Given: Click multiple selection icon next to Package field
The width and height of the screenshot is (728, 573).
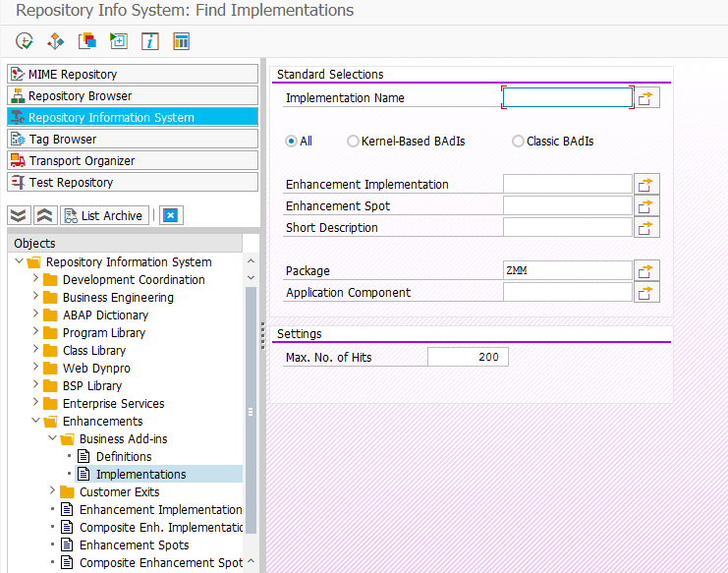Looking at the screenshot, I should (646, 270).
